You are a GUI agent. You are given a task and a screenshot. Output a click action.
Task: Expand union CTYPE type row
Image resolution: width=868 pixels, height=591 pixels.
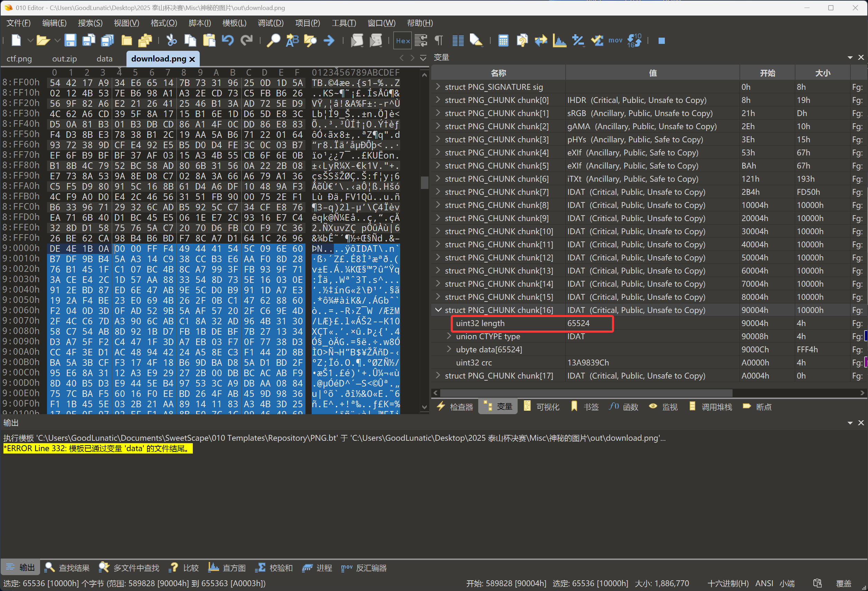point(449,336)
